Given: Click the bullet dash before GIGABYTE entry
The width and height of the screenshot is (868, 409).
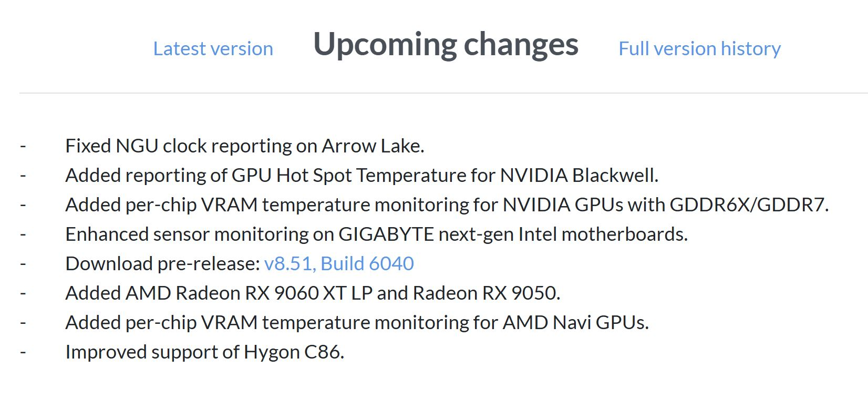Looking at the screenshot, I should (23, 234).
